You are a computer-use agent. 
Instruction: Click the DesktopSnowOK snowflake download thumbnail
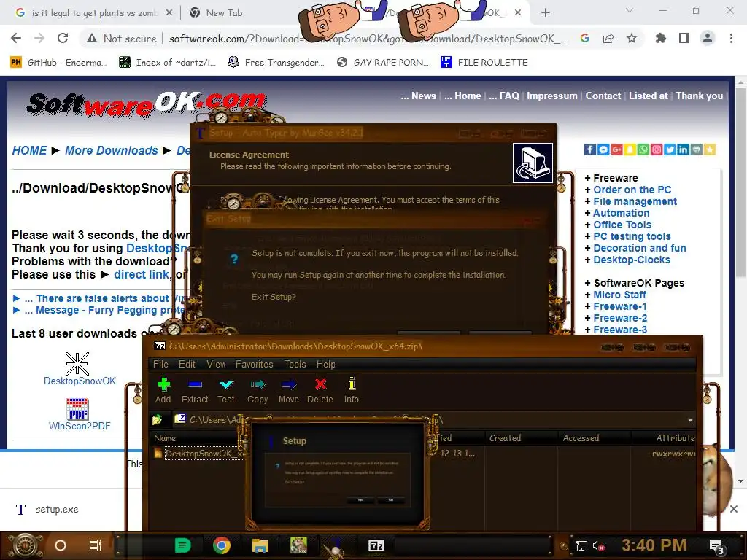tap(77, 364)
